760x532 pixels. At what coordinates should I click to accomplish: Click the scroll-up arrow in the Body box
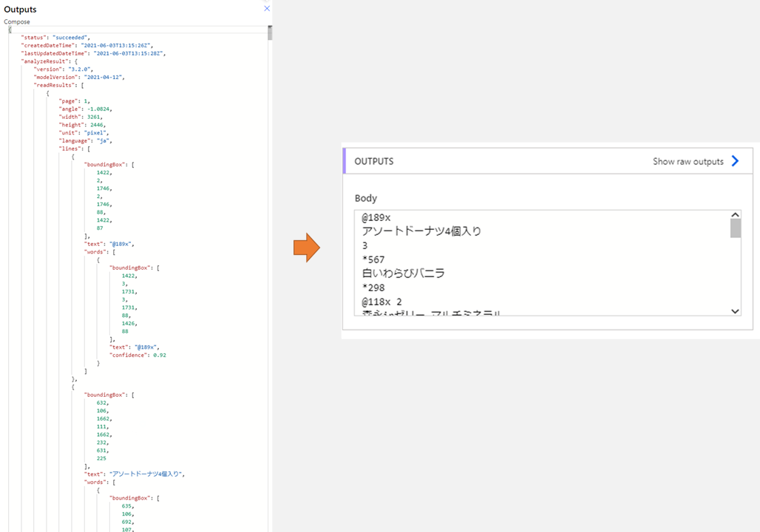[734, 214]
